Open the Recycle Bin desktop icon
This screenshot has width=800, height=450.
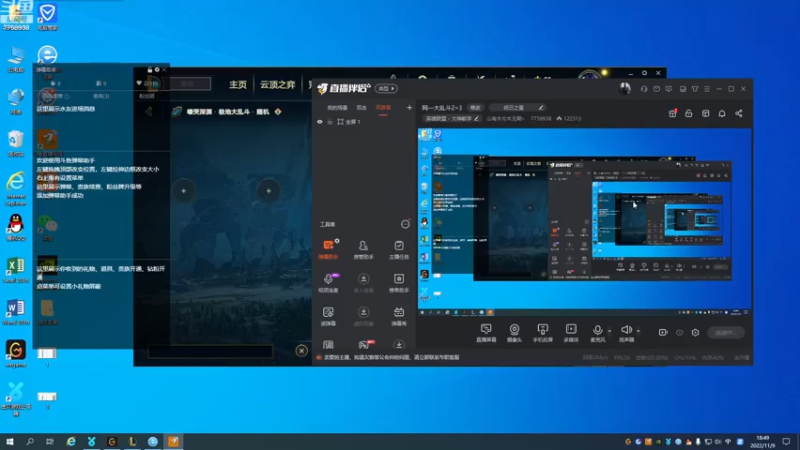click(x=16, y=143)
